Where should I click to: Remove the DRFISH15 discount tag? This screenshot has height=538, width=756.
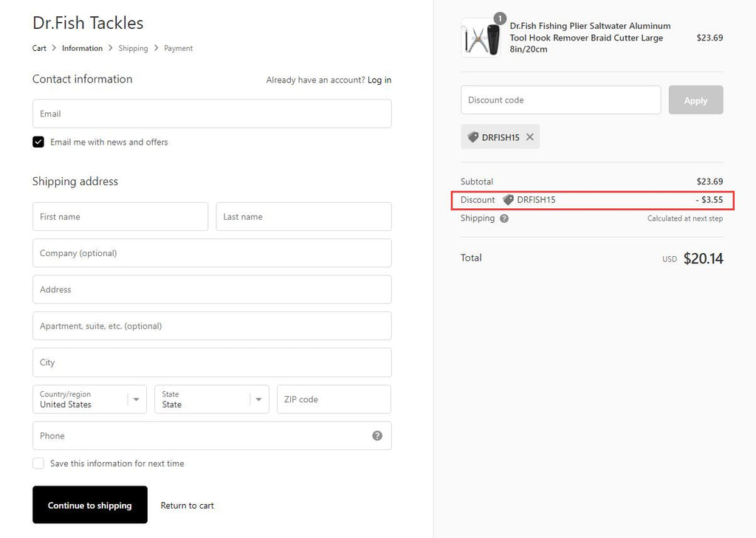tap(529, 137)
